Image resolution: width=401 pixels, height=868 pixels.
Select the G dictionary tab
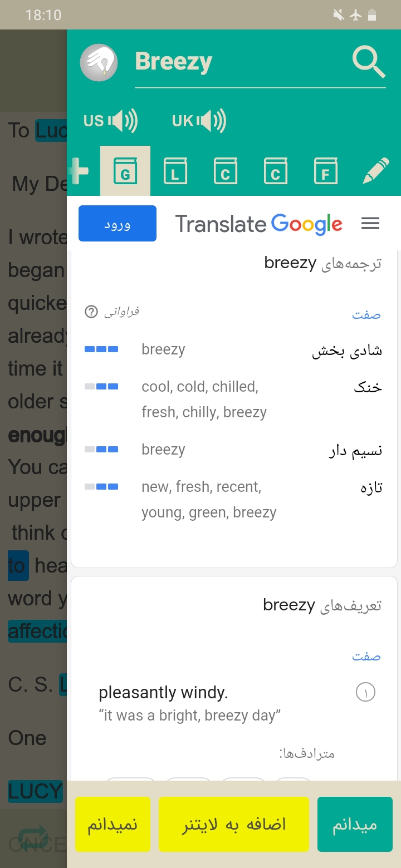click(x=125, y=171)
